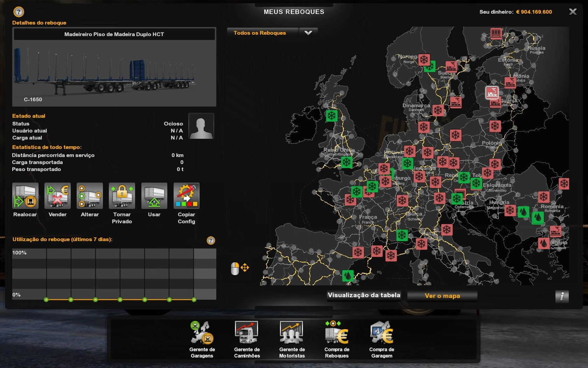Click the Usar trailer icon

click(154, 196)
